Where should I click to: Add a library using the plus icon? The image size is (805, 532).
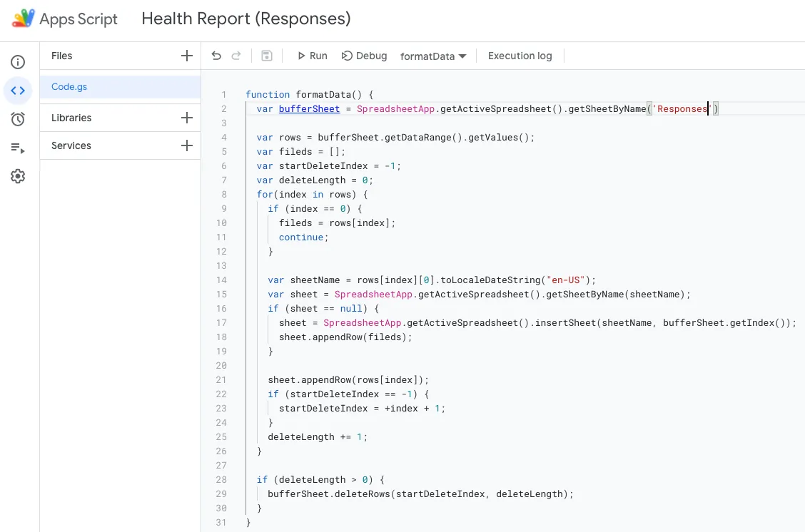tap(187, 118)
